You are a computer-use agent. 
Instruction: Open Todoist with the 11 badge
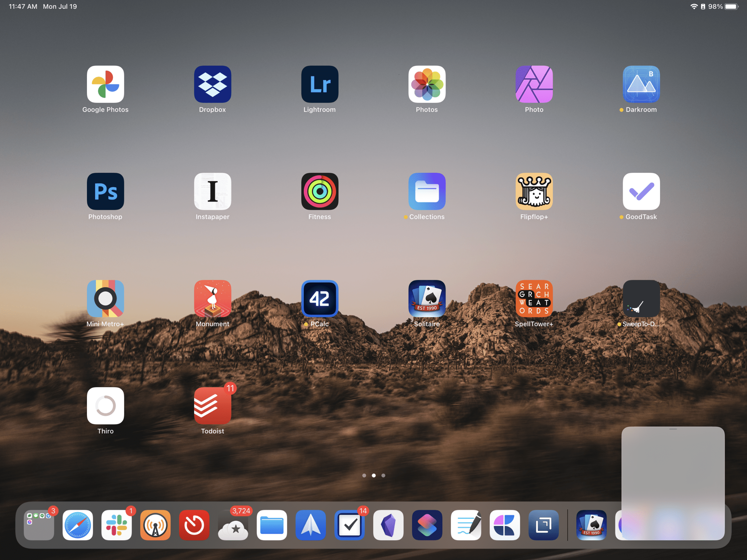coord(212,406)
